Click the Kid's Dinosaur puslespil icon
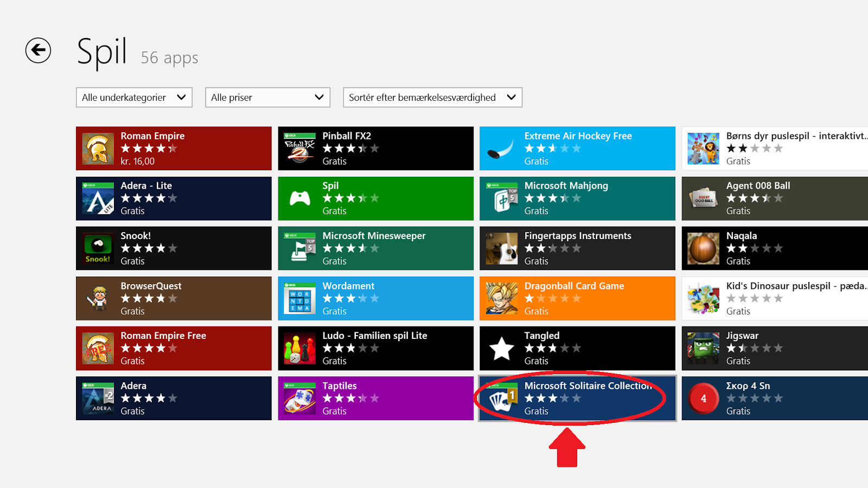Image resolution: width=868 pixels, height=488 pixels. [x=704, y=298]
